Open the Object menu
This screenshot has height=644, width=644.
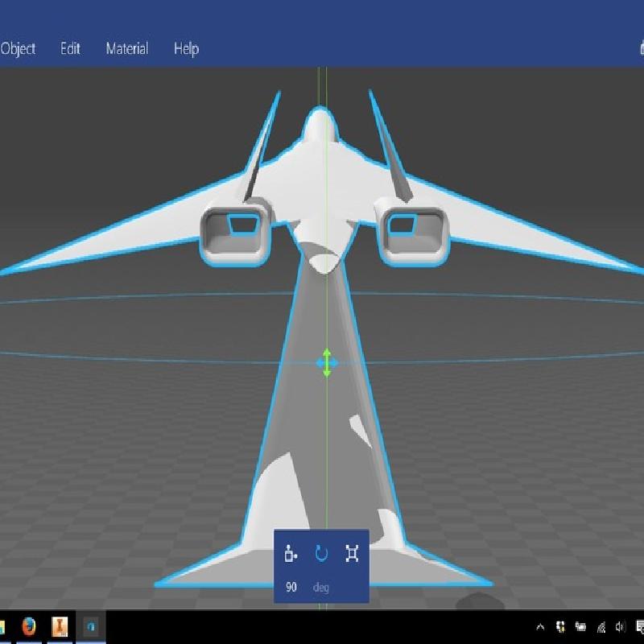(18, 49)
